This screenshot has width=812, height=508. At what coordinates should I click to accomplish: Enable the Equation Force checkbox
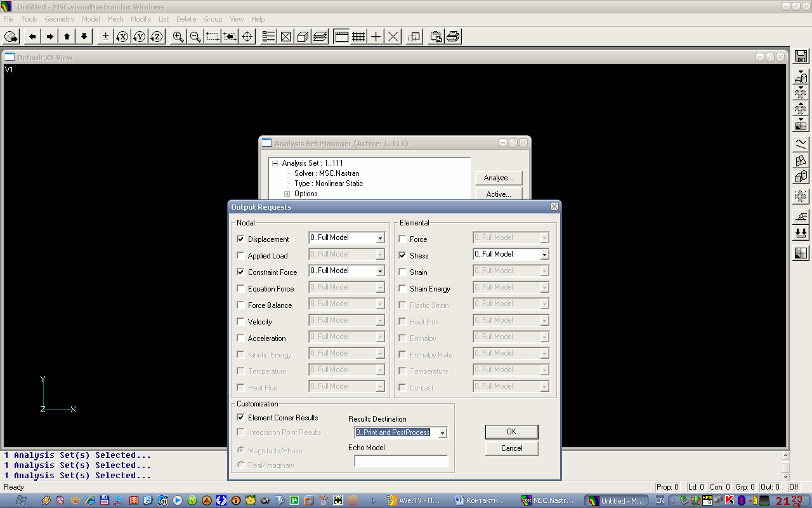[x=240, y=289]
